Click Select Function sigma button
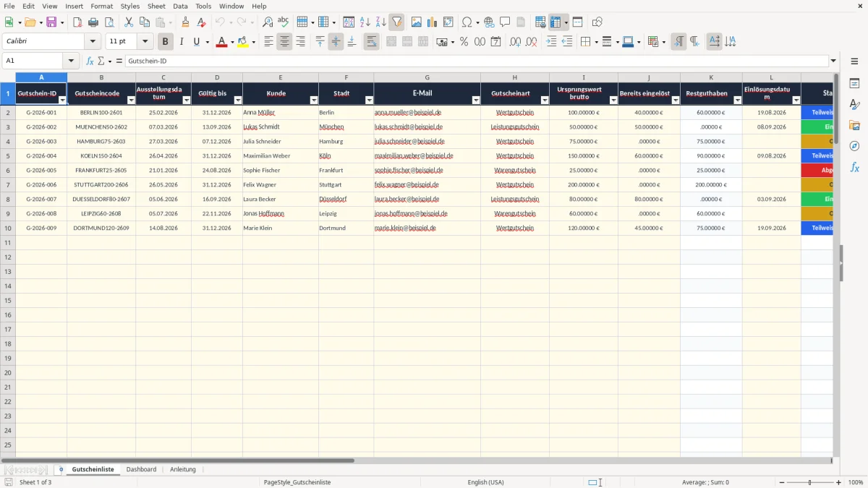 (101, 61)
